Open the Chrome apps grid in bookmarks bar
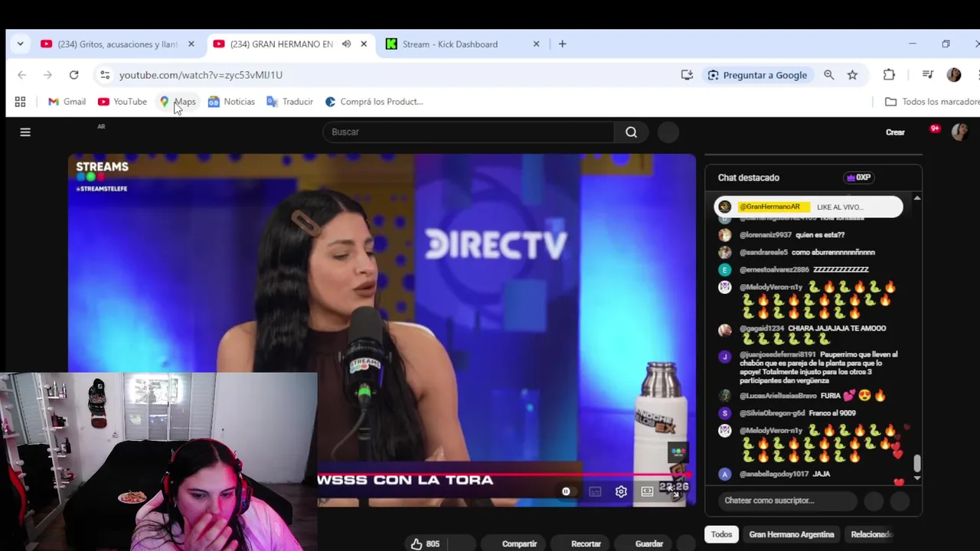This screenshot has height=551, width=980. click(21, 102)
